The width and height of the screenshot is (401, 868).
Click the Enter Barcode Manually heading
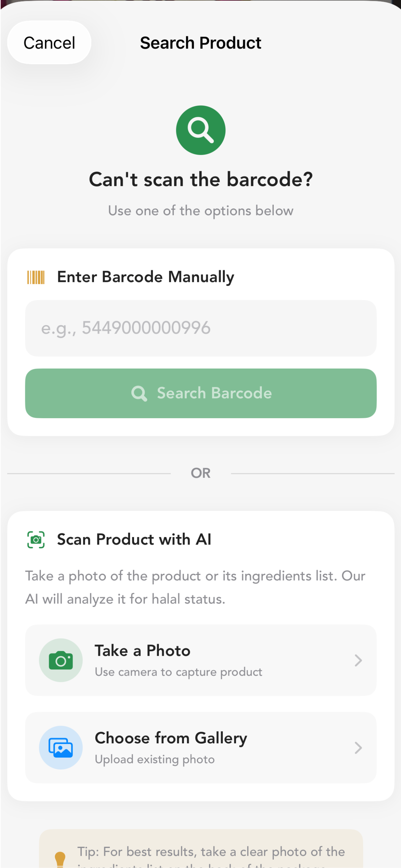pos(146,277)
